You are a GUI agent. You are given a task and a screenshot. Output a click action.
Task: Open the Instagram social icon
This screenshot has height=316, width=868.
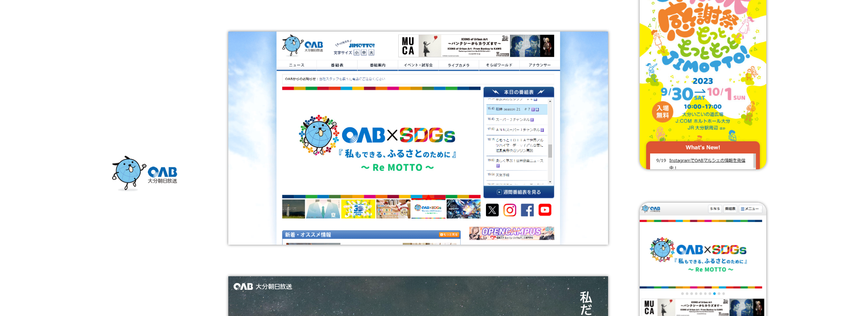[509, 210]
